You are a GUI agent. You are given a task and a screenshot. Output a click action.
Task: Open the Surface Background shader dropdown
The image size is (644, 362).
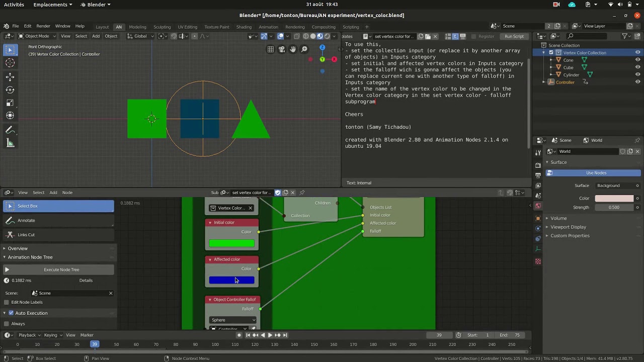[617, 186]
